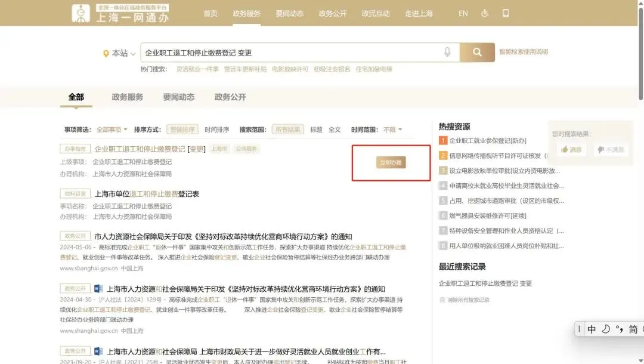
Task: Open the accessibility mode wheelchair icon
Action: click(x=485, y=13)
